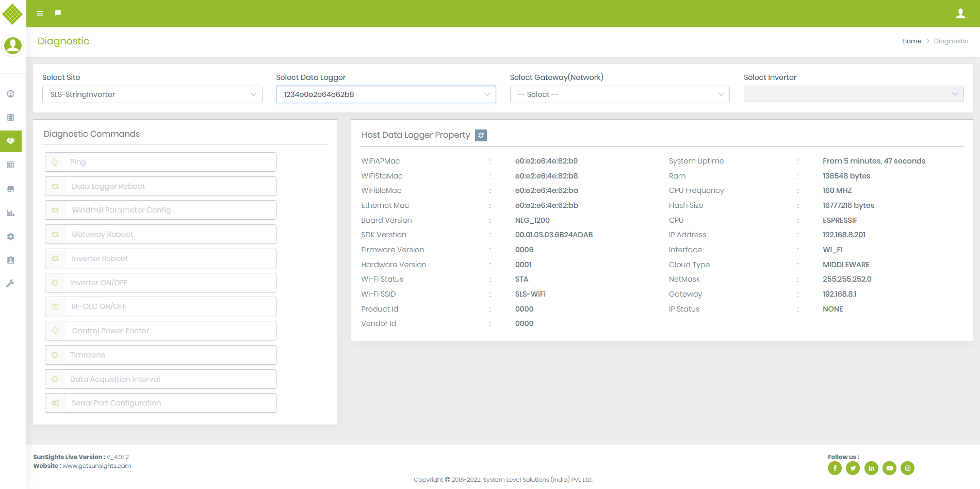Open the Select Data Logger dropdown
The image size is (980, 489).
coord(385,94)
